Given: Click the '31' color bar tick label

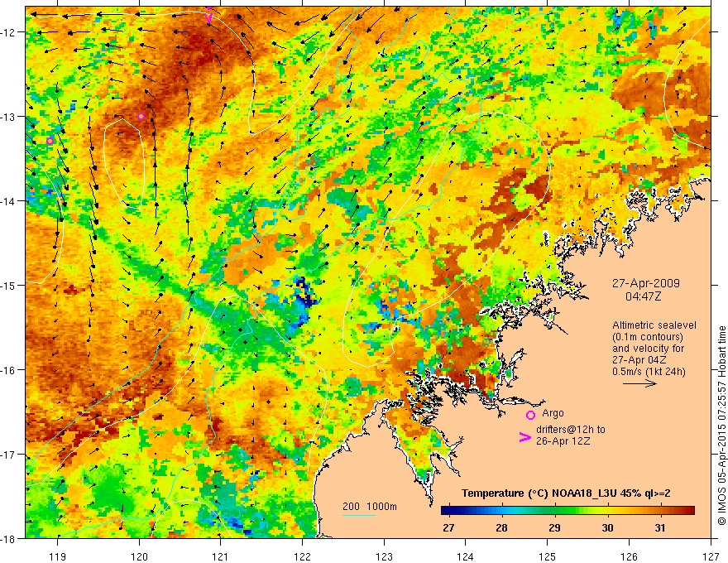Looking at the screenshot, I should pyautogui.click(x=660, y=527).
